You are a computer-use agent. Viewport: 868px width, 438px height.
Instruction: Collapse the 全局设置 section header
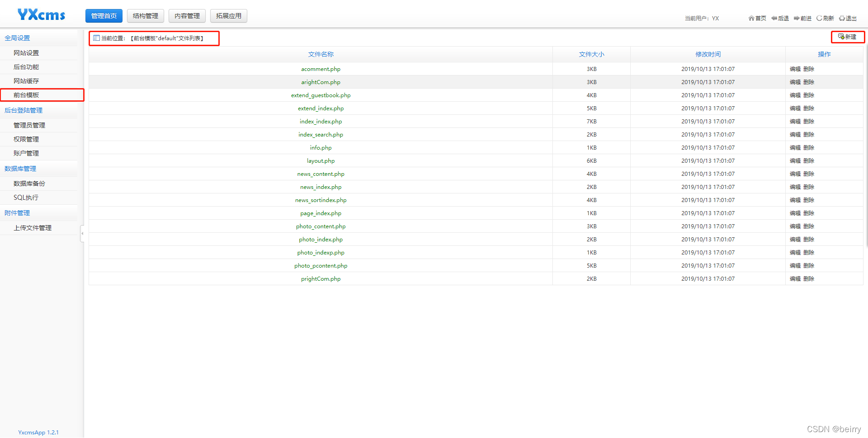17,38
